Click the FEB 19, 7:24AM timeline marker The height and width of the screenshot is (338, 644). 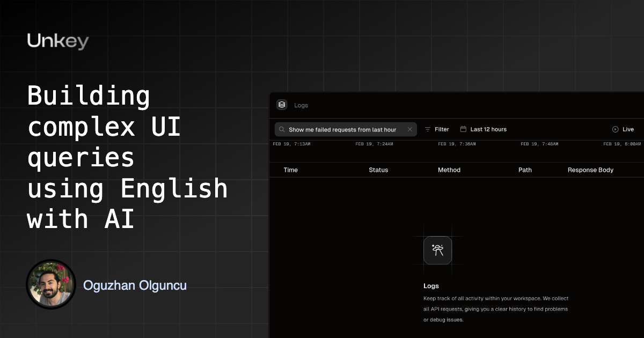tap(374, 144)
